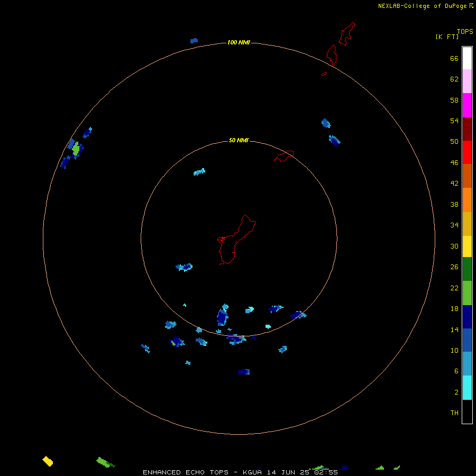The height and width of the screenshot is (476, 476).
Task: Select the yellow legend swatch
Action: [467, 246]
